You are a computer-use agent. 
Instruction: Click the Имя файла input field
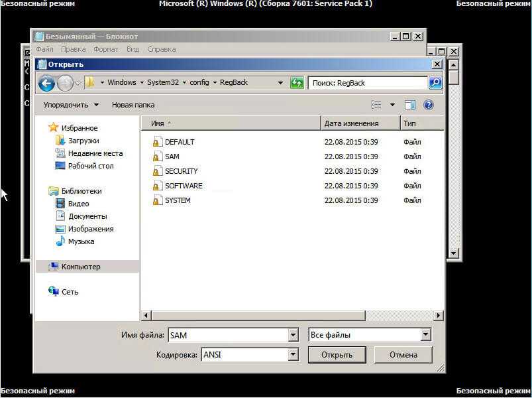point(227,335)
